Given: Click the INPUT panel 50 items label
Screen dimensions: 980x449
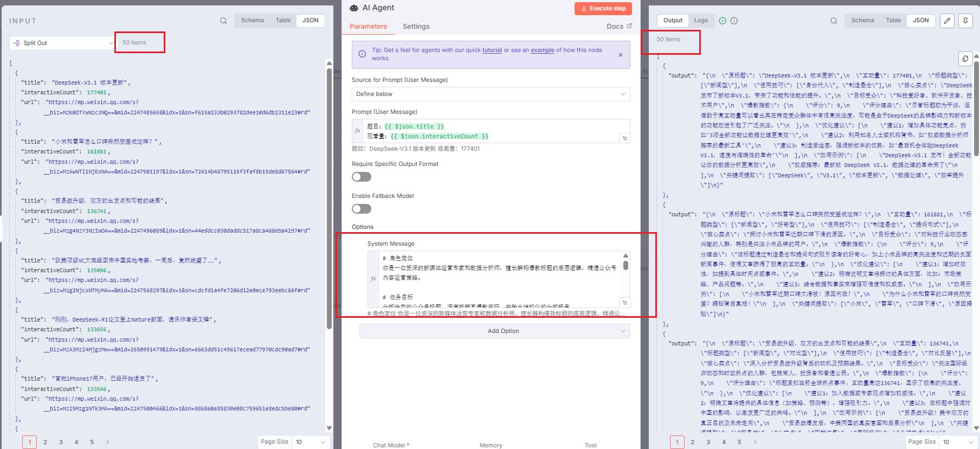Looking at the screenshot, I should coord(134,42).
